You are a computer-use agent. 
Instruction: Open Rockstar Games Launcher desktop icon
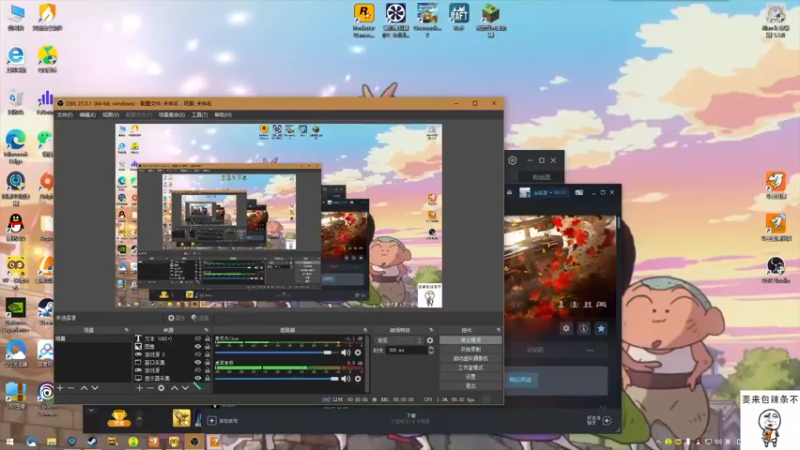point(364,20)
